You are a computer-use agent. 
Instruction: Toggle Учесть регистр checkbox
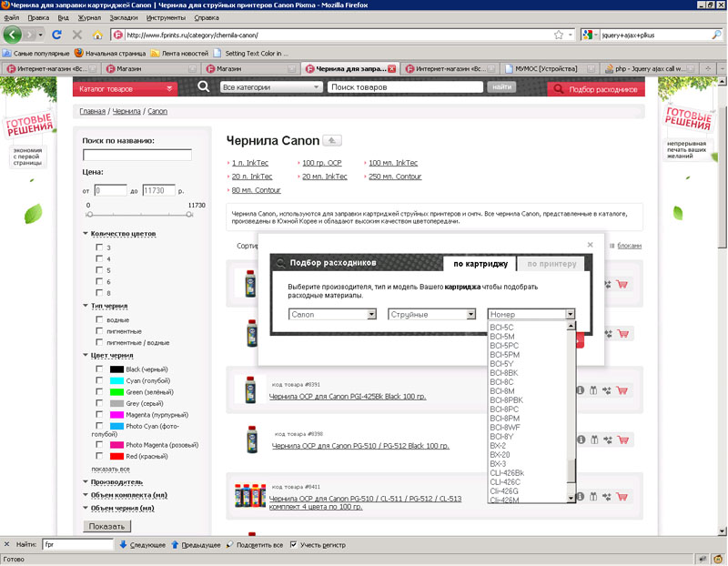coord(293,545)
